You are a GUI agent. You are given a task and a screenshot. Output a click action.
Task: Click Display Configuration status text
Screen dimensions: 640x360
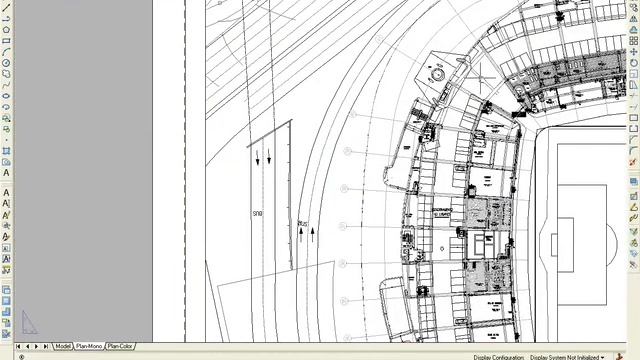coord(498,357)
